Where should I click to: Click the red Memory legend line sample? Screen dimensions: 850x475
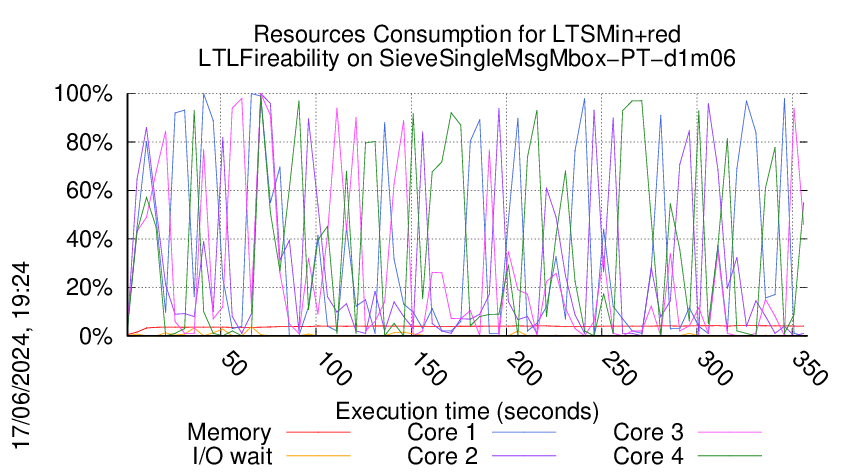pyautogui.click(x=318, y=432)
